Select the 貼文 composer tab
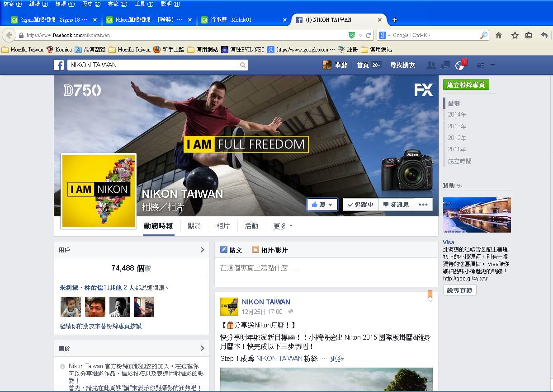553x392 pixels. 231,250
